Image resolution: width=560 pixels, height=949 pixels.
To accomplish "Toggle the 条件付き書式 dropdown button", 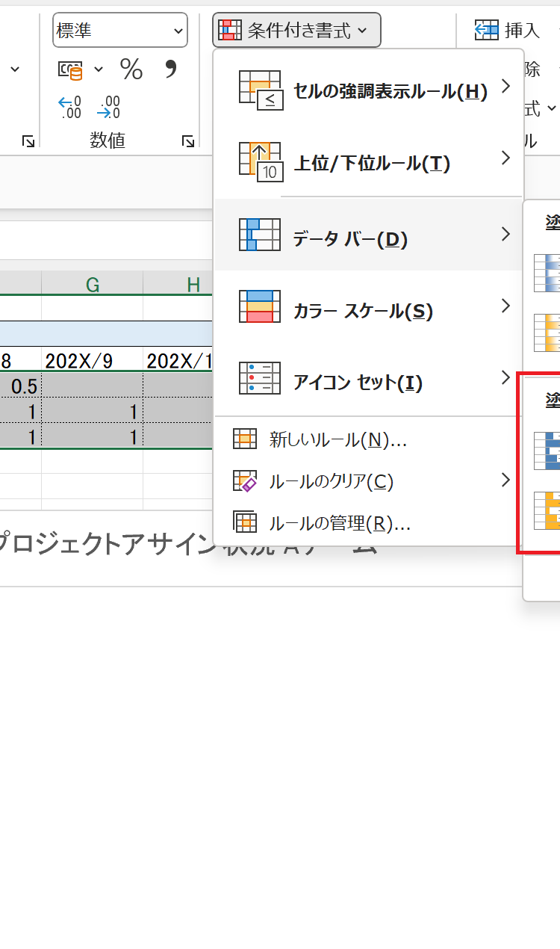I will pyautogui.click(x=296, y=31).
